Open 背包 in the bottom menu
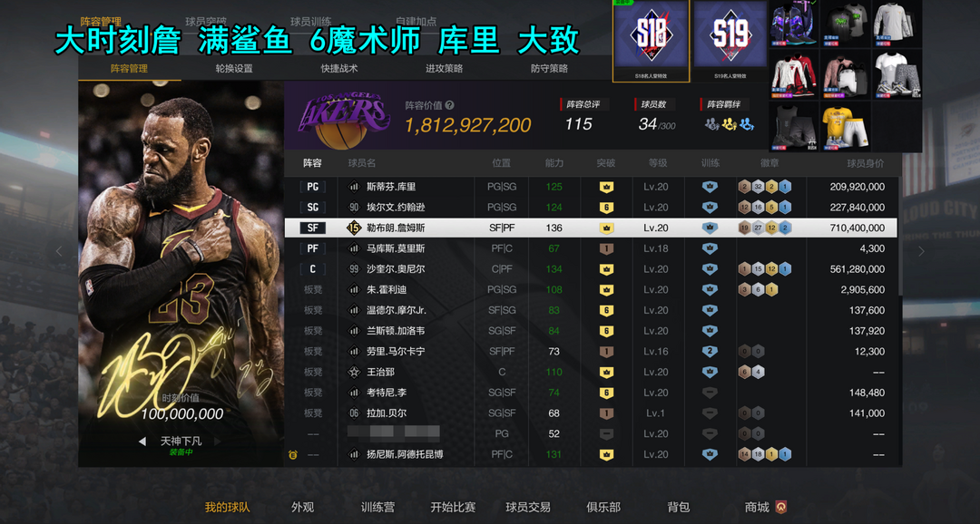 tap(678, 507)
